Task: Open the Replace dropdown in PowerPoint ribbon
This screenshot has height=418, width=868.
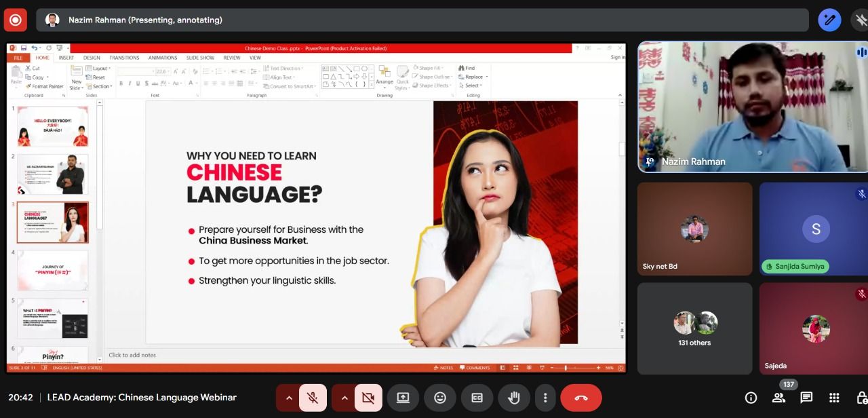Action: [475, 77]
